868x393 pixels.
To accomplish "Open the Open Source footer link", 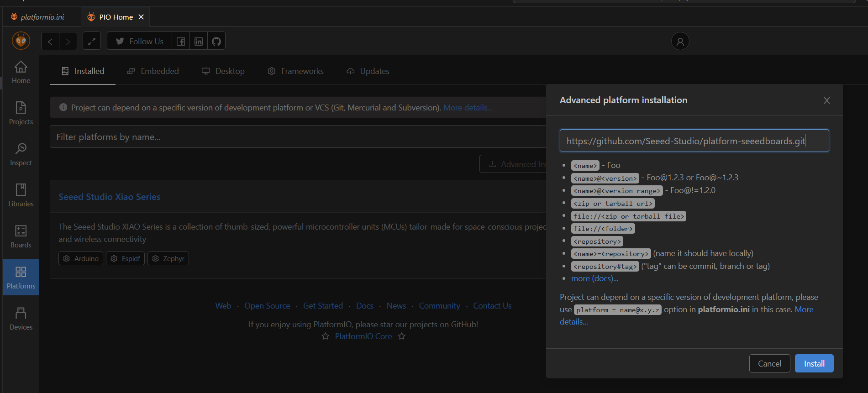I will tap(267, 306).
